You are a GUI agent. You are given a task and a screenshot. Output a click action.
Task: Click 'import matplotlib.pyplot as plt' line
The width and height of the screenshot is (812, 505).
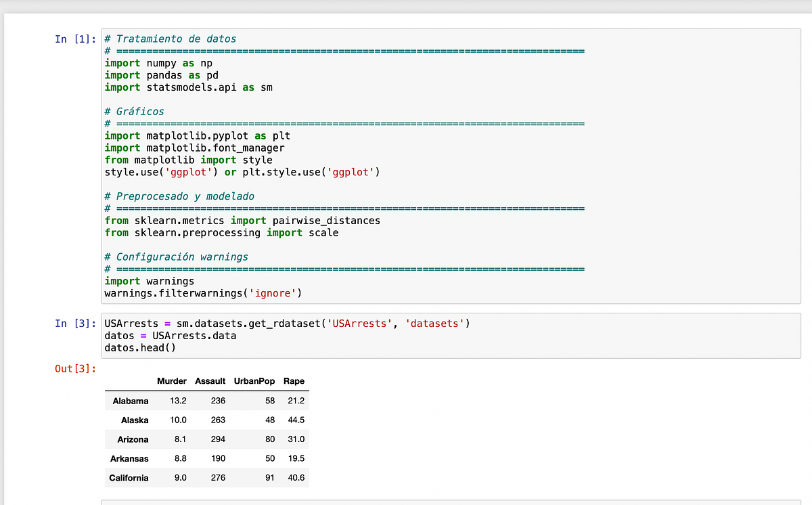pyautogui.click(x=198, y=136)
